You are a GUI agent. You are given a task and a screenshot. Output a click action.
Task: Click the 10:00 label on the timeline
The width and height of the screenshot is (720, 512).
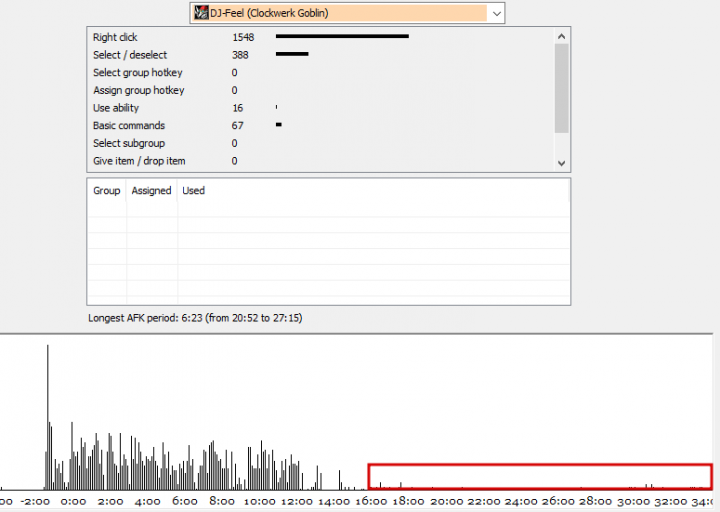tap(259, 501)
